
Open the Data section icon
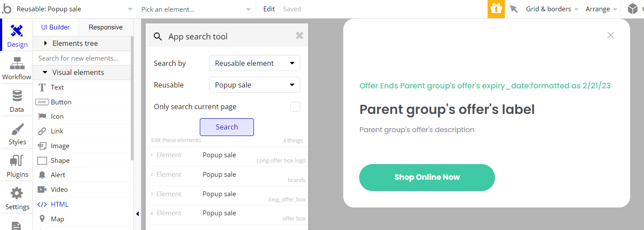tap(17, 96)
